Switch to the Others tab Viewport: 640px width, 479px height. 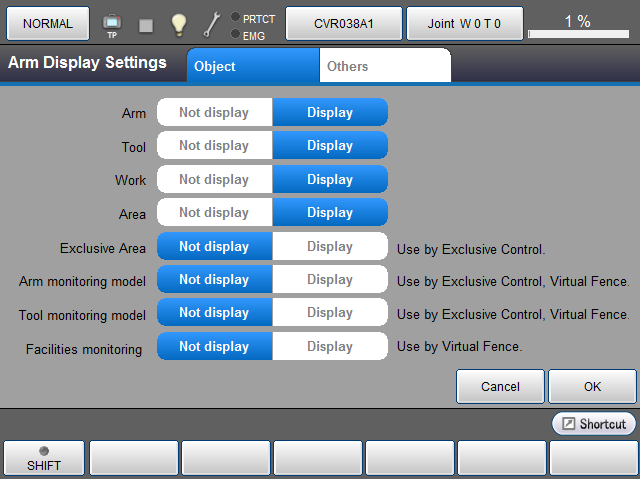tap(384, 66)
